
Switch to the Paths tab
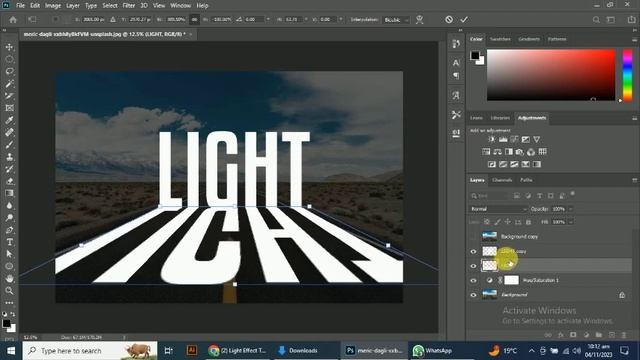(526, 180)
